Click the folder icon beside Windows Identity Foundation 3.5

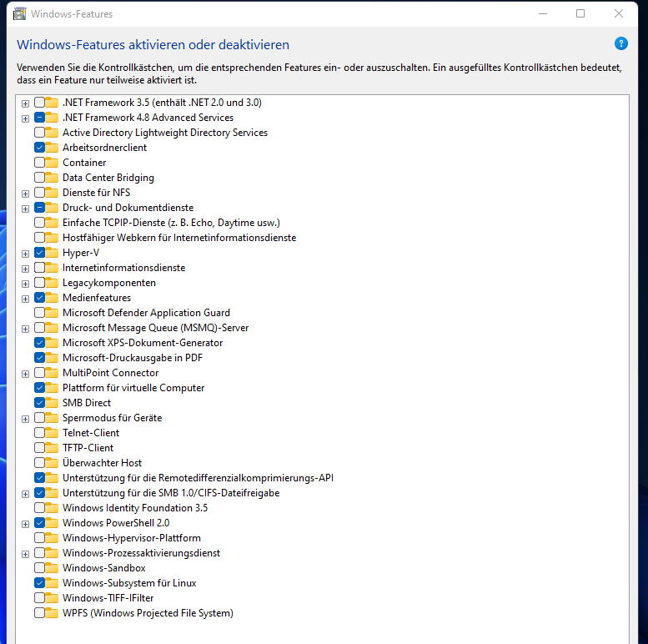[52, 508]
